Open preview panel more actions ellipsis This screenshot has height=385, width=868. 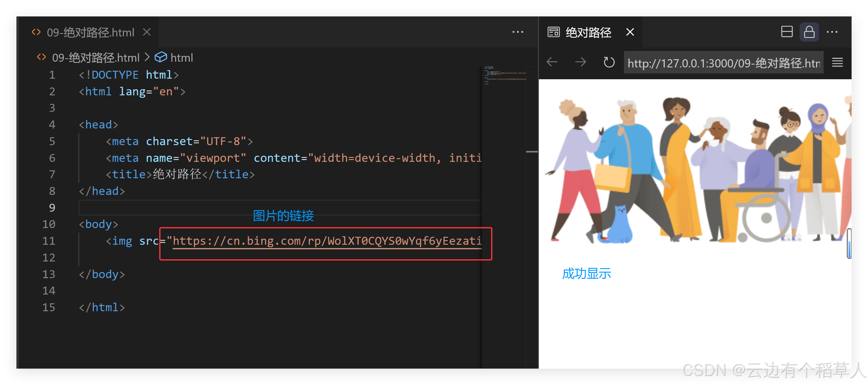tap(832, 32)
